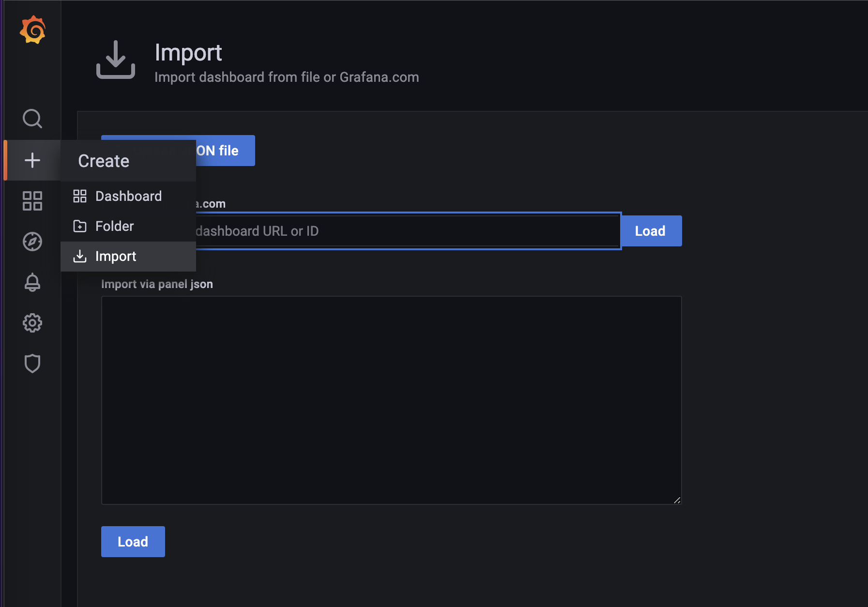The width and height of the screenshot is (868, 607).
Task: Click the folder-plus icon beside Folder entry
Action: pyautogui.click(x=80, y=226)
